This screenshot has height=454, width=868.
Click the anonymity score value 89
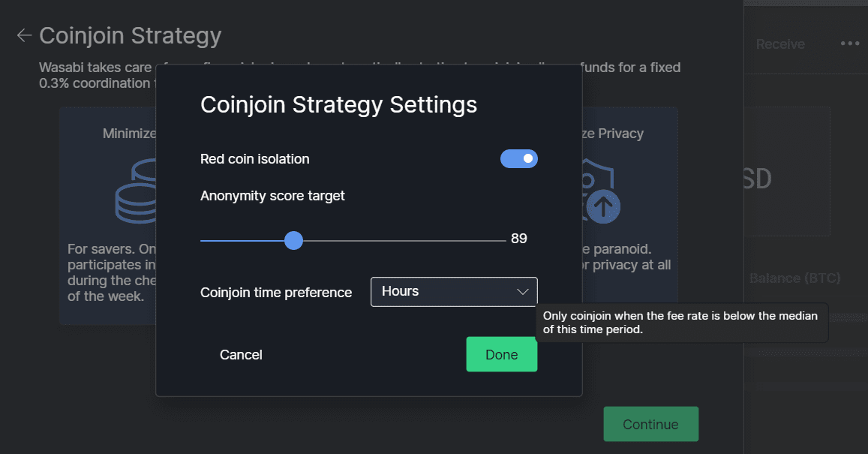point(519,239)
